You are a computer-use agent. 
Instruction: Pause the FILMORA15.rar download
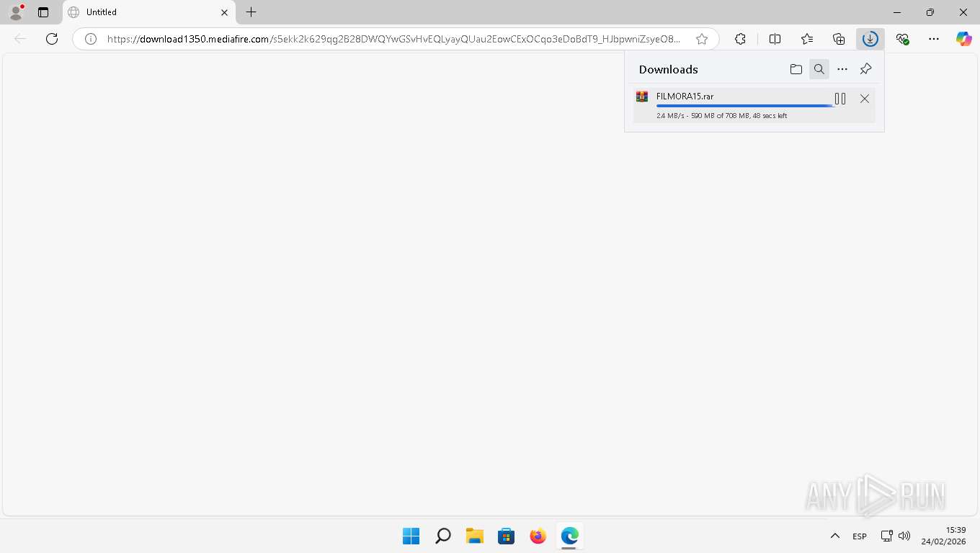(x=840, y=99)
